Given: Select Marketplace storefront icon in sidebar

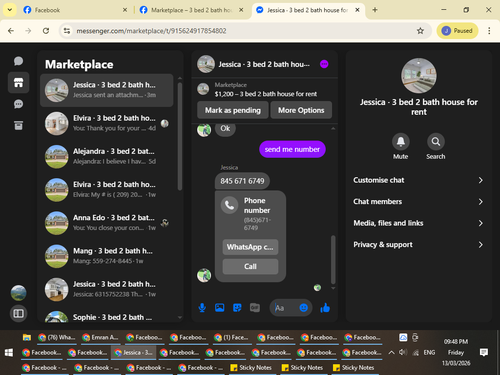Looking at the screenshot, I should coord(18,82).
